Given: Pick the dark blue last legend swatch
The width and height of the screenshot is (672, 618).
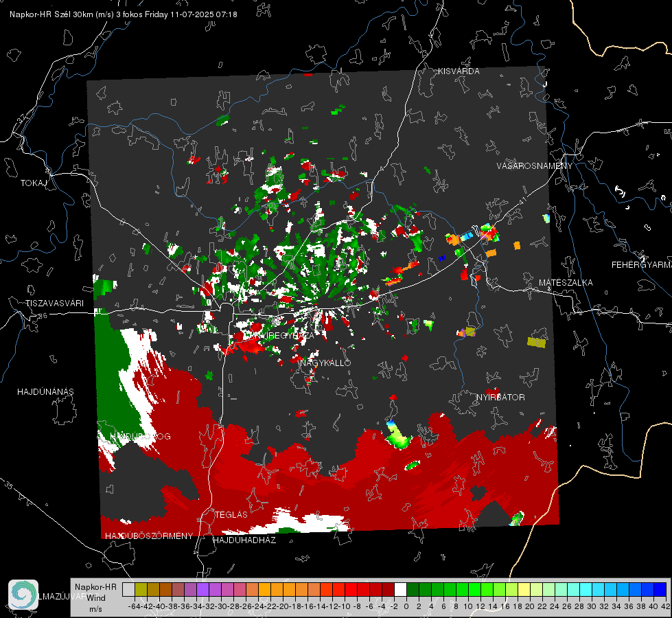Looking at the screenshot, I should click(660, 589).
